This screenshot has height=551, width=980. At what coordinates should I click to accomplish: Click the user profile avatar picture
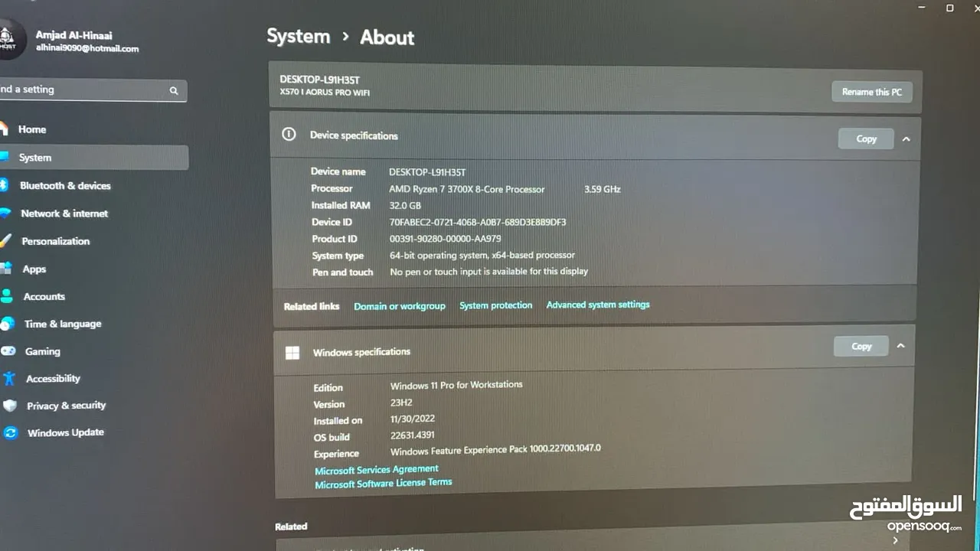click(x=9, y=40)
